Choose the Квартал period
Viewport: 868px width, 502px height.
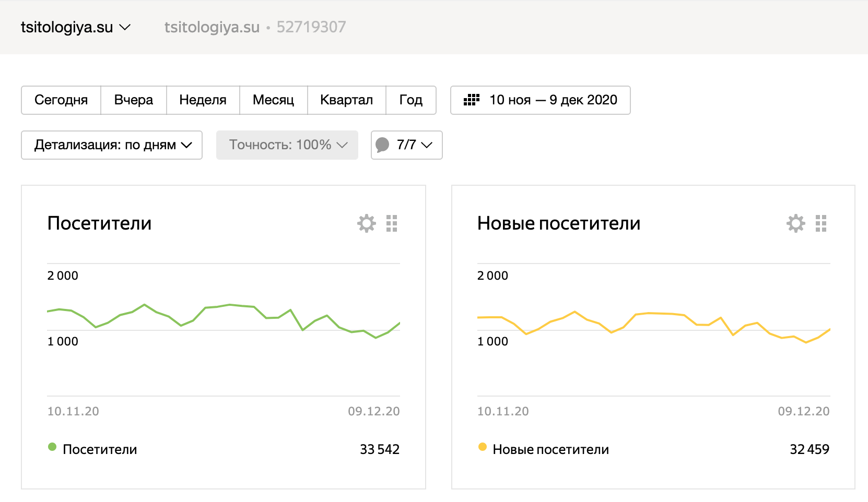click(346, 100)
